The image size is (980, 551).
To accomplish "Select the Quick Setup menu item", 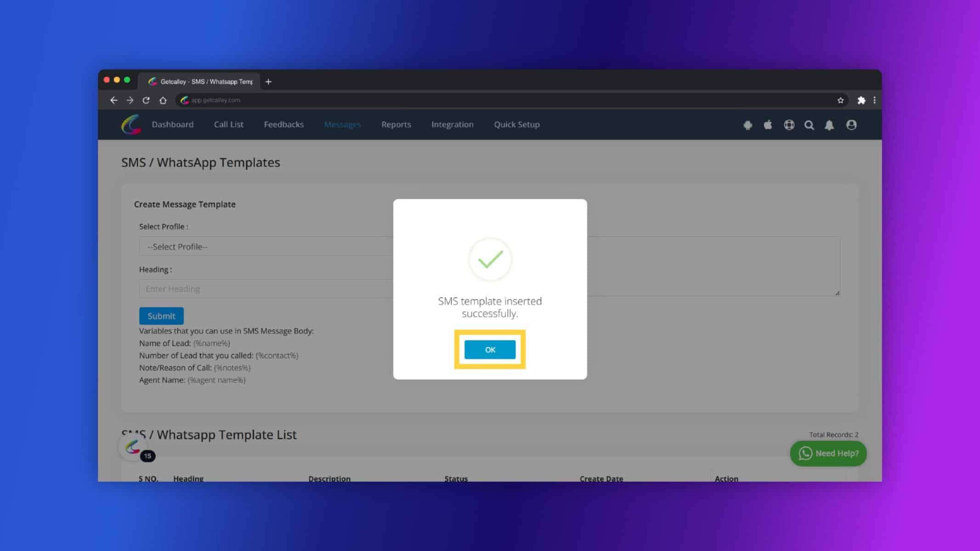I will coord(517,124).
